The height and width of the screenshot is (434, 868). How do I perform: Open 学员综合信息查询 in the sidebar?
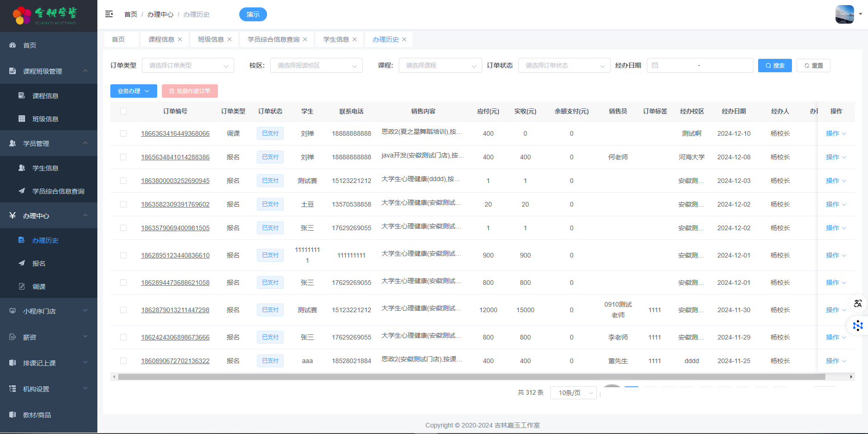(58, 191)
